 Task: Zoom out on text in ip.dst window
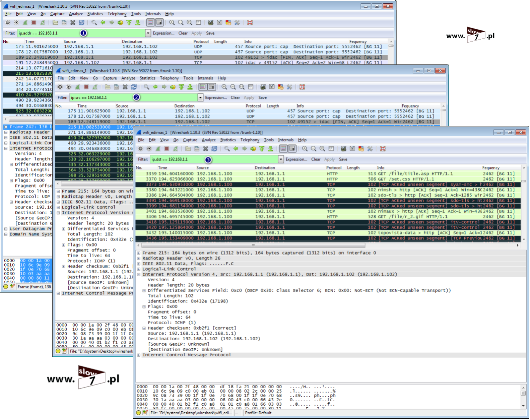[314, 149]
